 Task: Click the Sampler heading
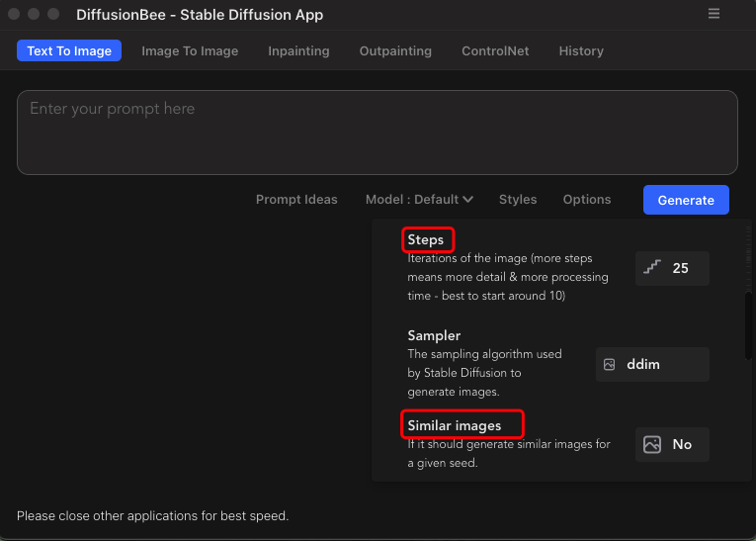tap(434, 335)
